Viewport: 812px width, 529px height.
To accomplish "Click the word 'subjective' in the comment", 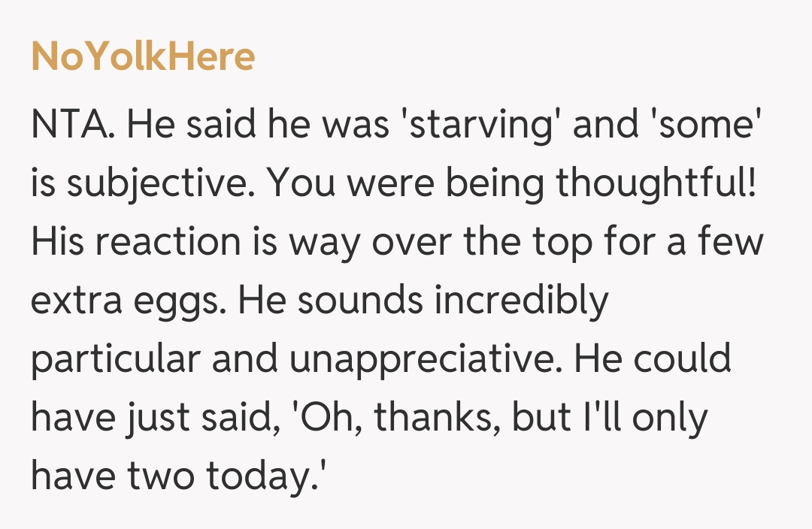I will point(153,183).
